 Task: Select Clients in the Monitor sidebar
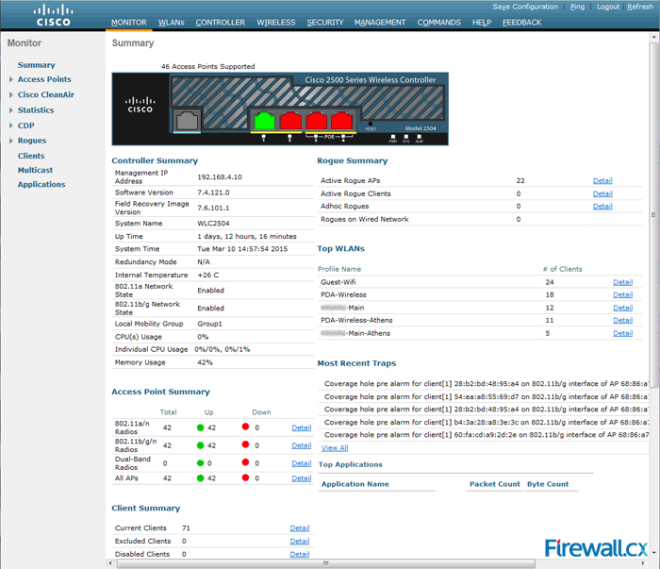click(31, 156)
